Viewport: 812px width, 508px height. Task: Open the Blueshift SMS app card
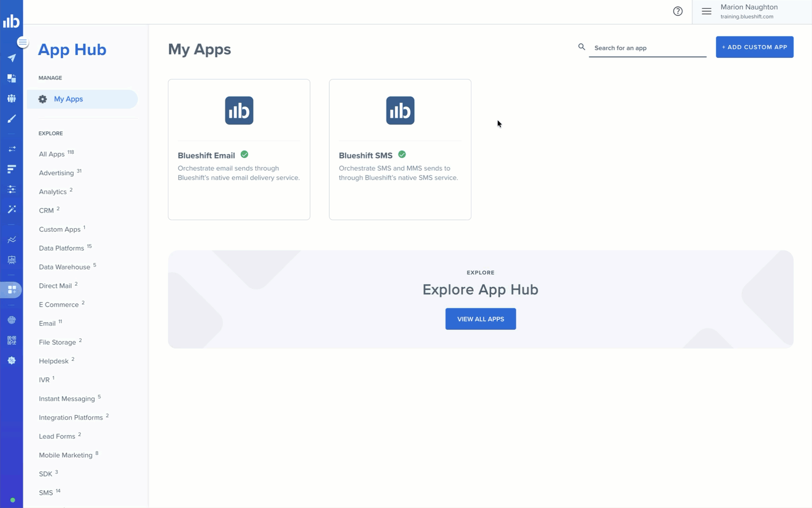pyautogui.click(x=400, y=150)
